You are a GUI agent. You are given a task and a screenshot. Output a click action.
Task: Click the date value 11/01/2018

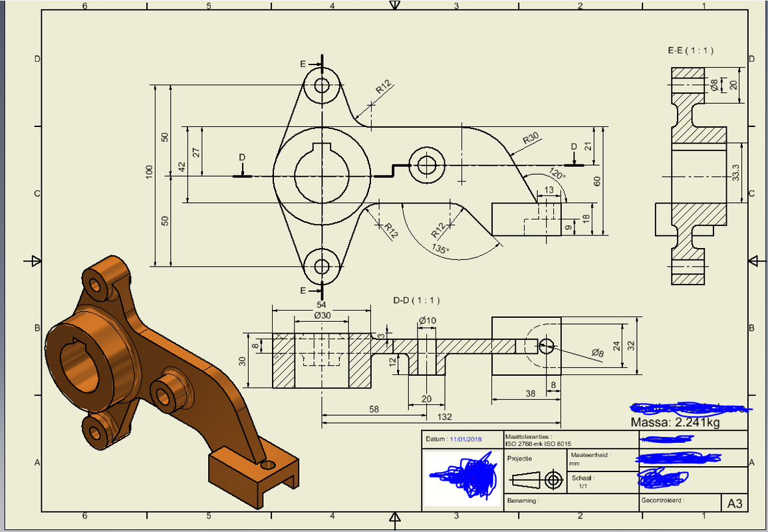click(466, 440)
